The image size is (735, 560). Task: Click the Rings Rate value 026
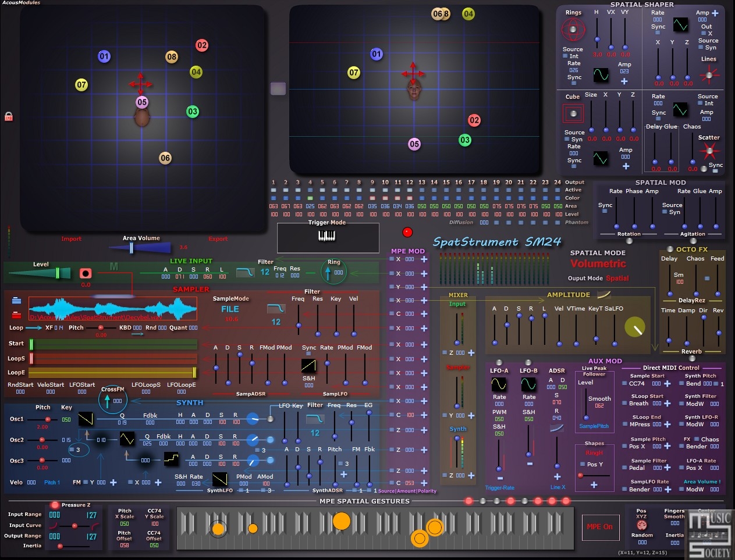pyautogui.click(x=574, y=70)
